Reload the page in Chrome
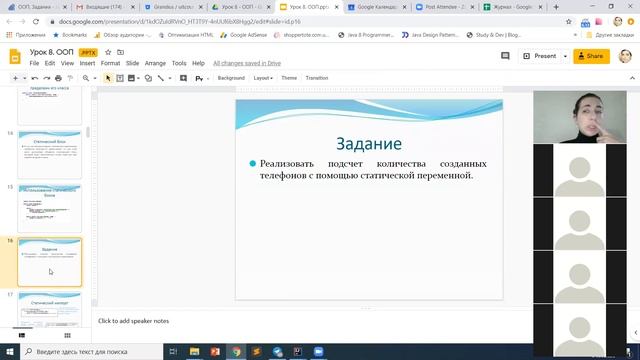The height and width of the screenshot is (360, 640). [x=36, y=22]
